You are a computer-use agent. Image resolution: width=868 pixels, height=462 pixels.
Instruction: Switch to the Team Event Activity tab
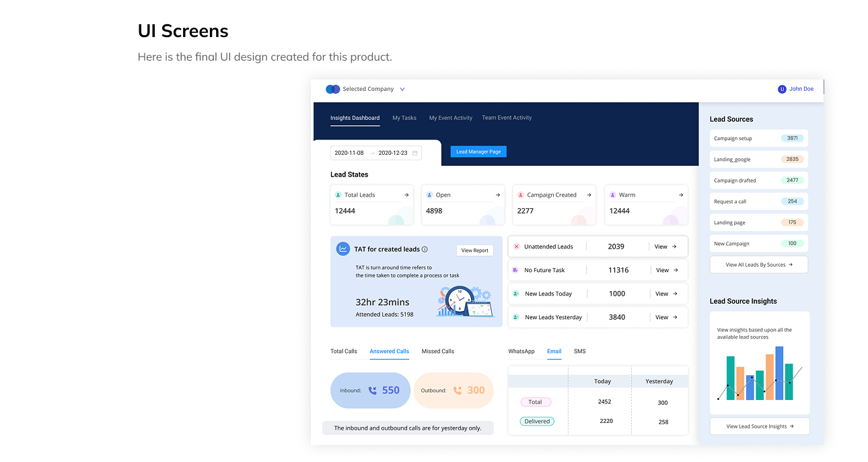click(x=507, y=118)
